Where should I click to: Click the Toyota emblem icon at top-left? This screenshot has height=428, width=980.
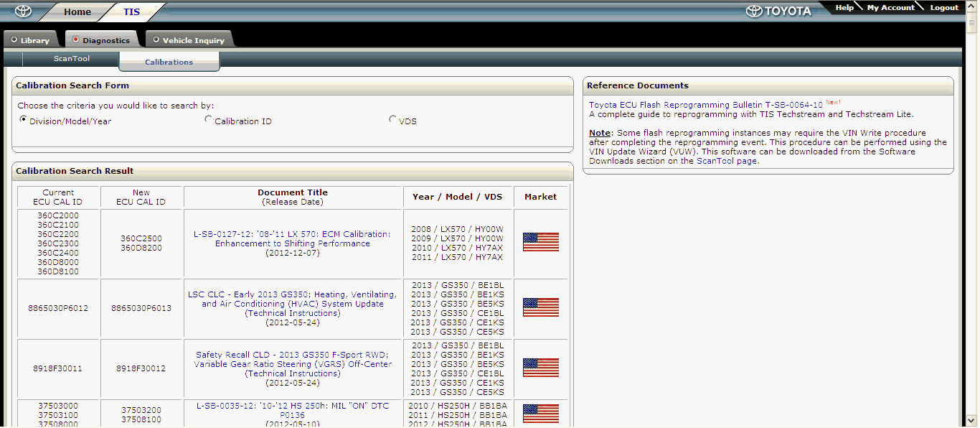point(23,11)
